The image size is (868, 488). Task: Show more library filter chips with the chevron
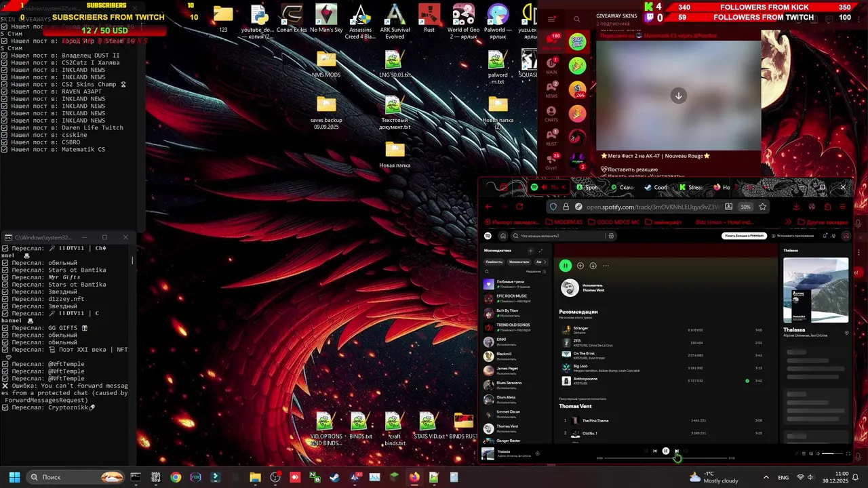pyautogui.click(x=546, y=262)
